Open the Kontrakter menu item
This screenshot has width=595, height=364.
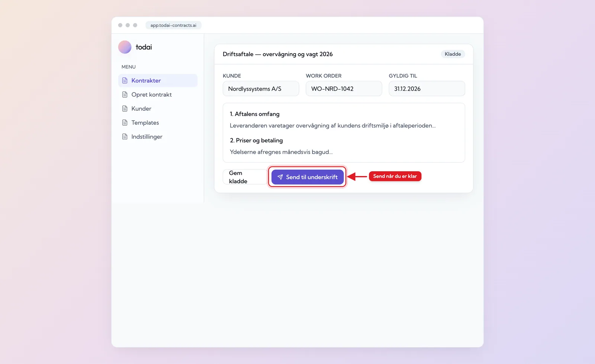158,81
